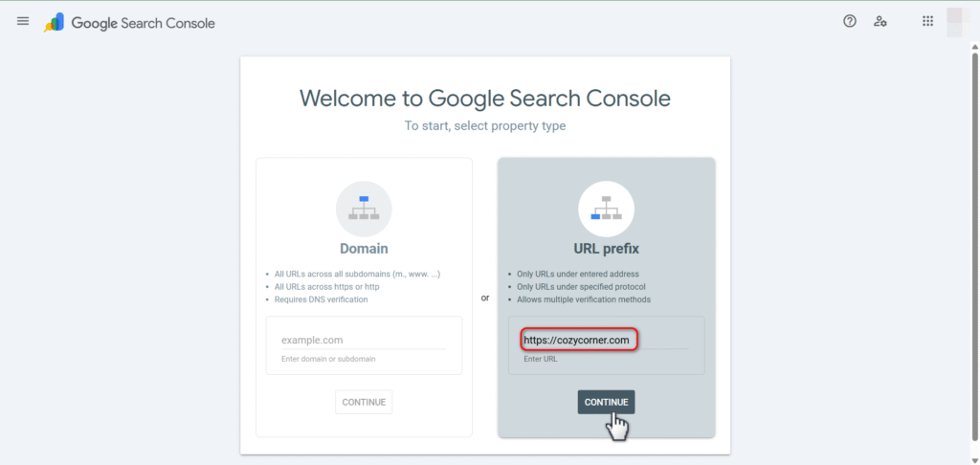Select the Domain property type icon
The width and height of the screenshot is (980, 465).
tap(364, 209)
